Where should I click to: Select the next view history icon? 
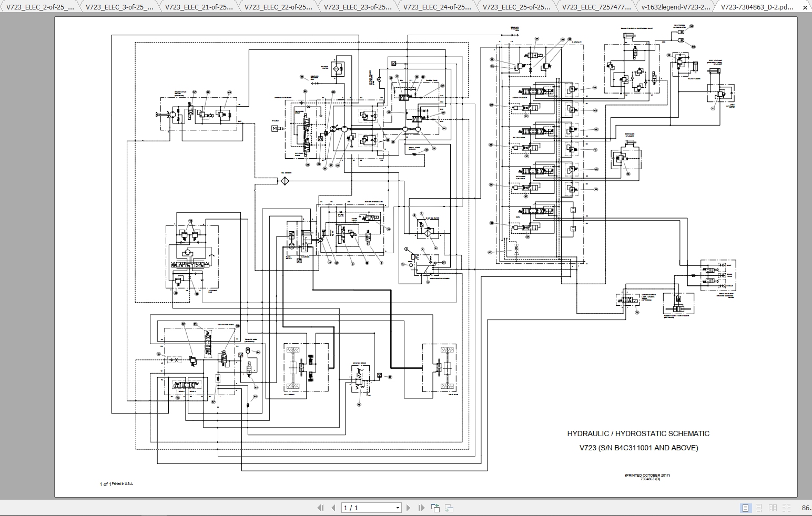click(449, 508)
